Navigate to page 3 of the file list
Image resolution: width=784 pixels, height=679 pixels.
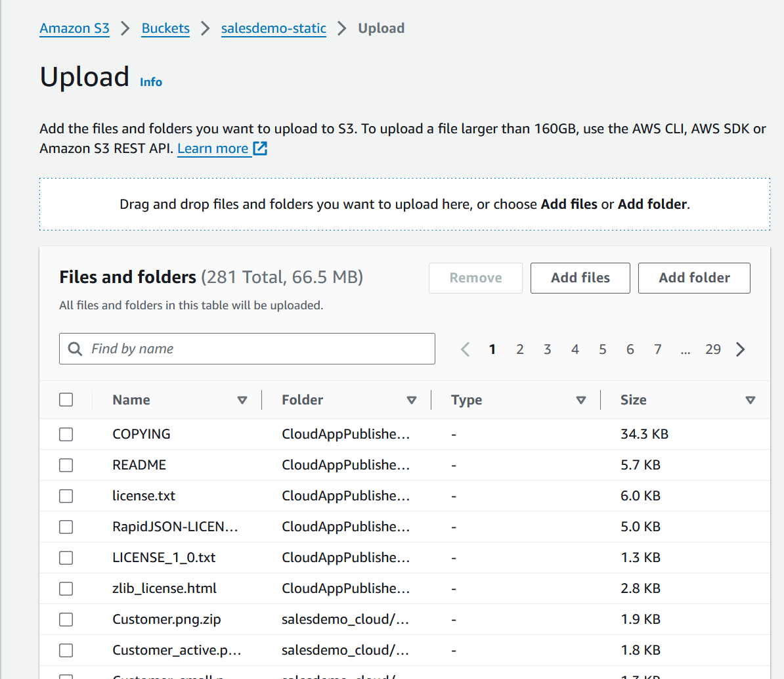pos(547,349)
